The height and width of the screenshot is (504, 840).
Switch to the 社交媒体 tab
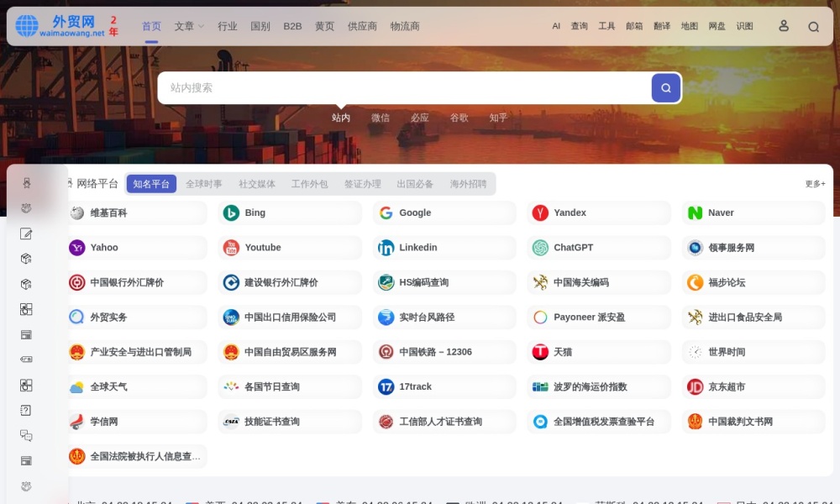[256, 183]
